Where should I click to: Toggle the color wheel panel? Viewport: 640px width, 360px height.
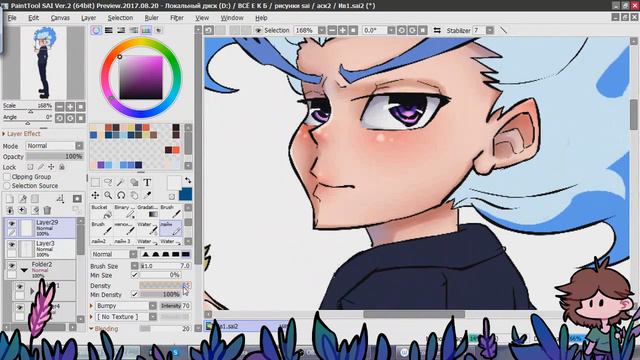96,30
